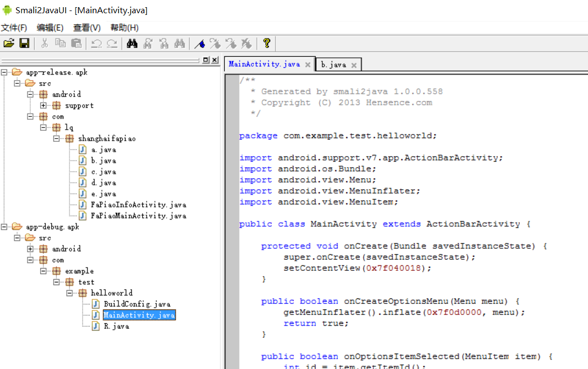
Task: Click the Paste clipboard icon
Action: coord(77,43)
